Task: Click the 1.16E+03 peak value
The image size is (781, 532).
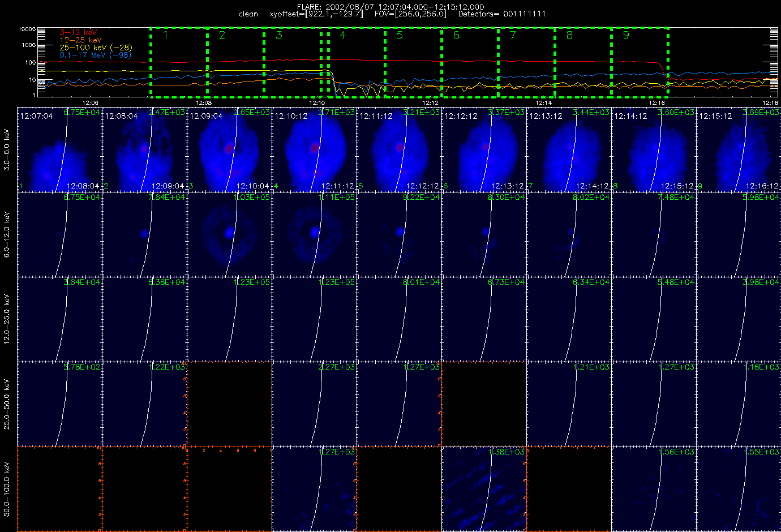Action: 761,367
